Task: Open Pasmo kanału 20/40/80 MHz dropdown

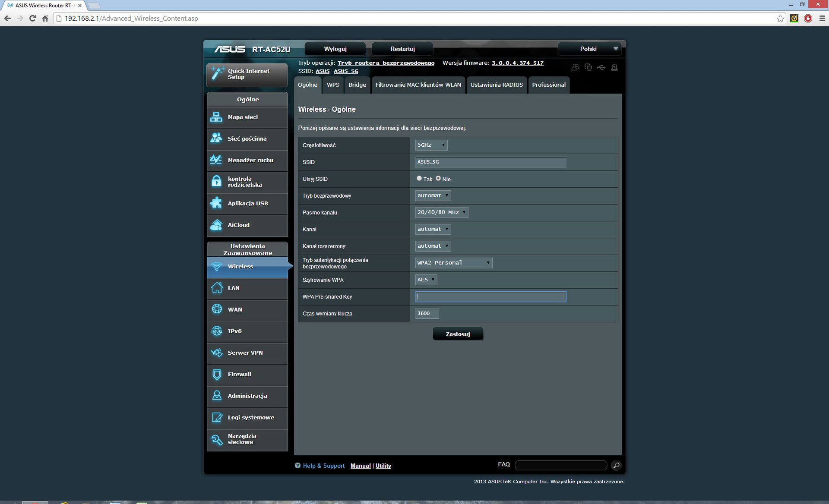Action: tap(442, 212)
